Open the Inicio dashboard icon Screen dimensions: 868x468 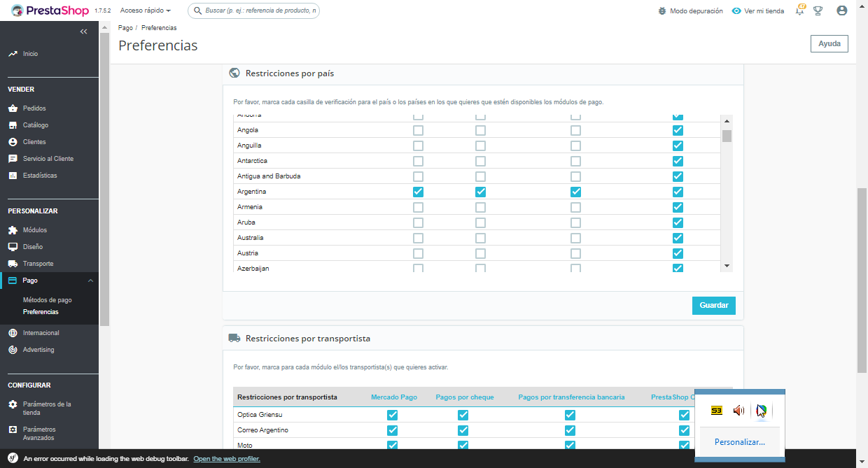coord(13,54)
